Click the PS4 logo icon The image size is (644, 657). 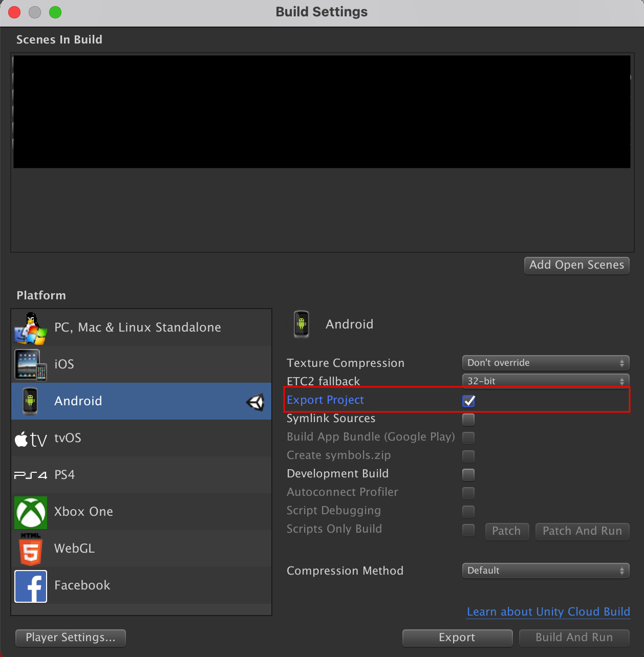31,475
